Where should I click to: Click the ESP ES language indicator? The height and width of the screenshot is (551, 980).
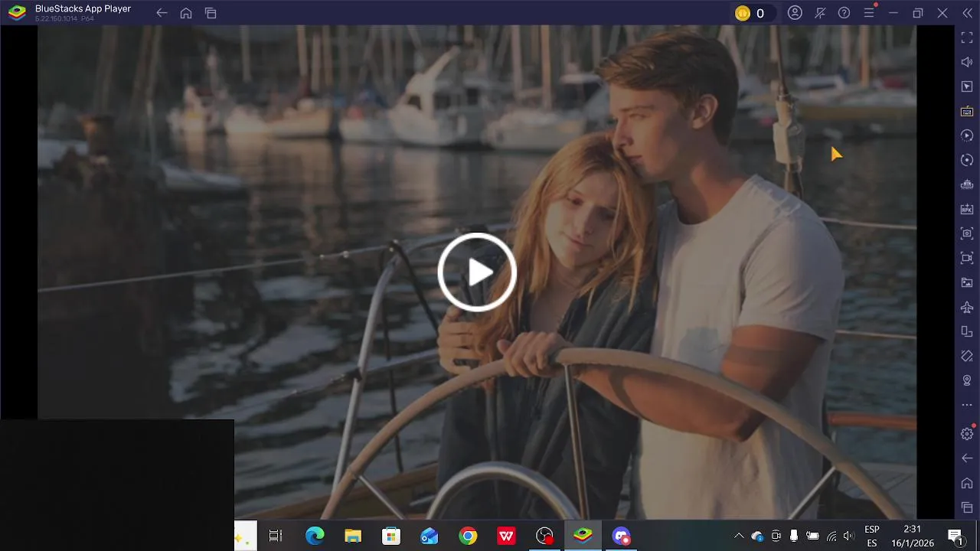point(871,536)
